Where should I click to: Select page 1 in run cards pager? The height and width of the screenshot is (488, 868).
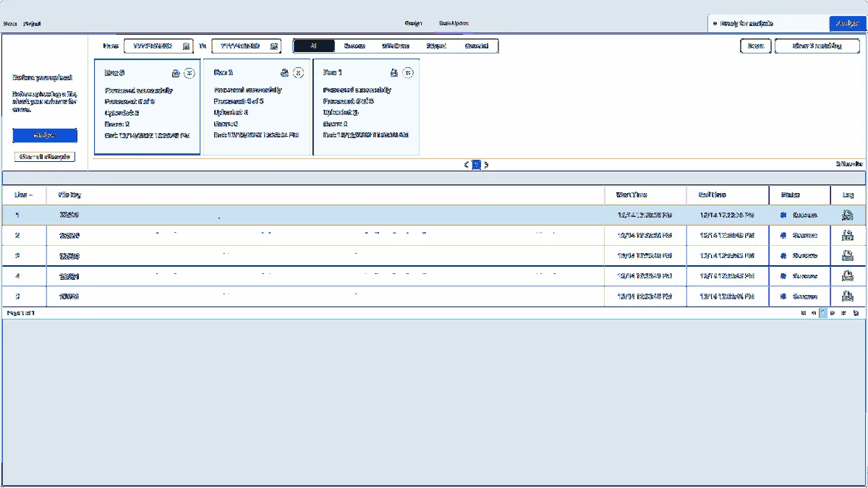tap(477, 164)
